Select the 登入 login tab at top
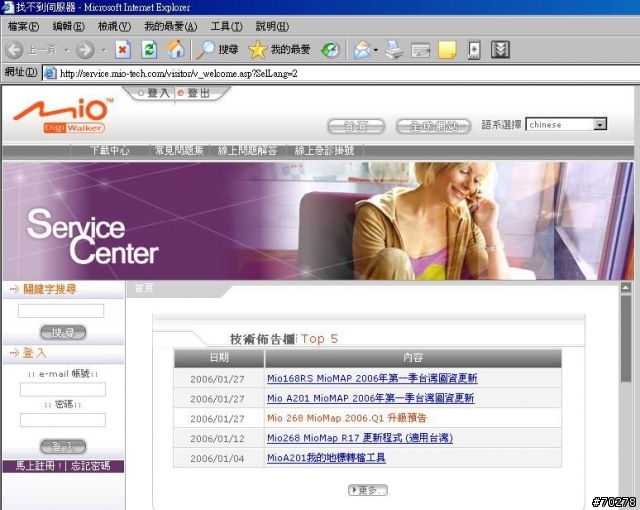Viewport: 640px width, 510px height. 153,93
